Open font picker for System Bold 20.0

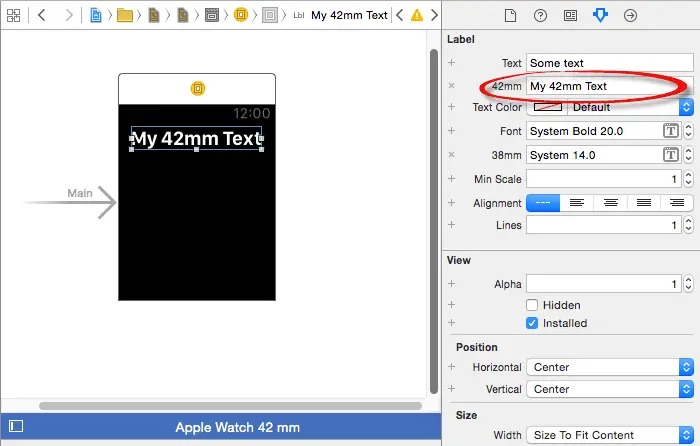tap(670, 131)
